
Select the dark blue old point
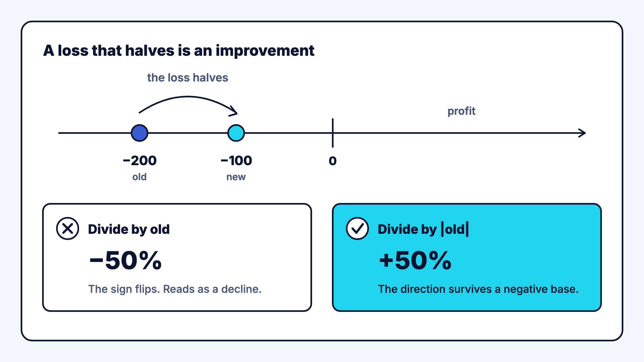(140, 133)
